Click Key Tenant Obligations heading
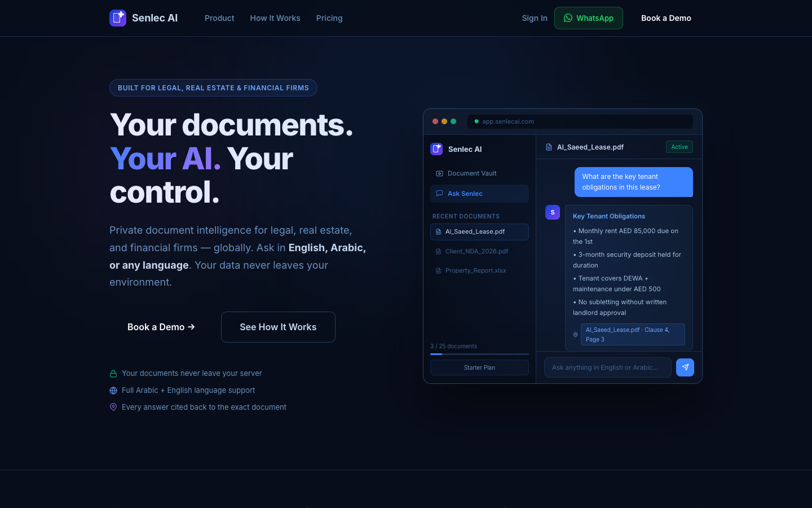This screenshot has width=812, height=508. [609, 216]
